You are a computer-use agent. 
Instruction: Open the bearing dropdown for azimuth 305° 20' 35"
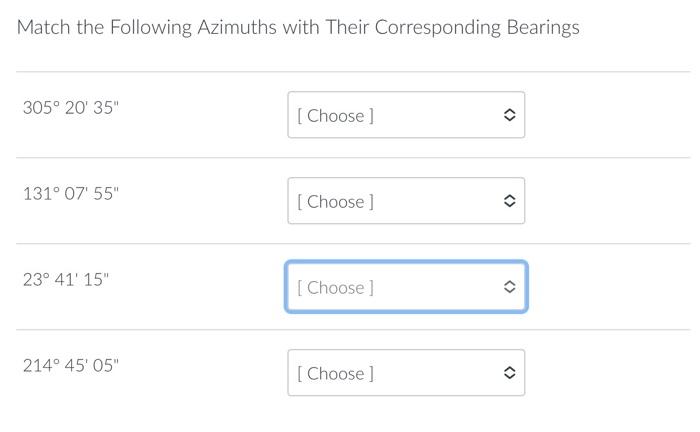[x=405, y=116]
